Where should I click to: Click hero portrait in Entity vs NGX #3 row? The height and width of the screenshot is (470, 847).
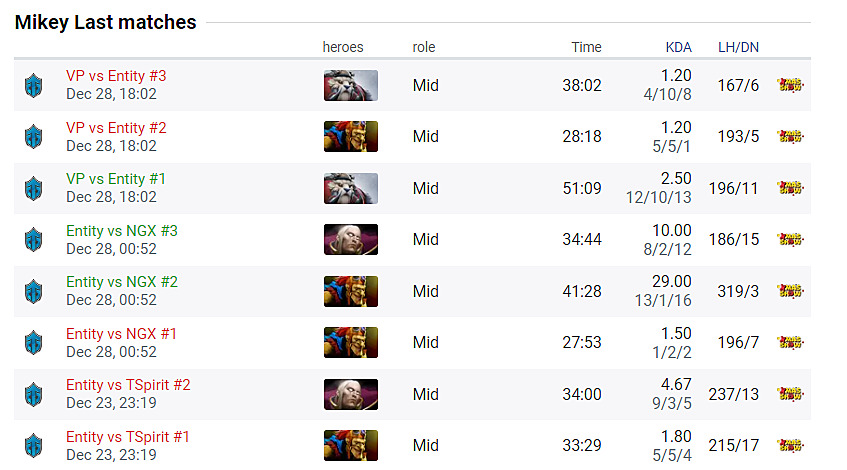point(351,239)
